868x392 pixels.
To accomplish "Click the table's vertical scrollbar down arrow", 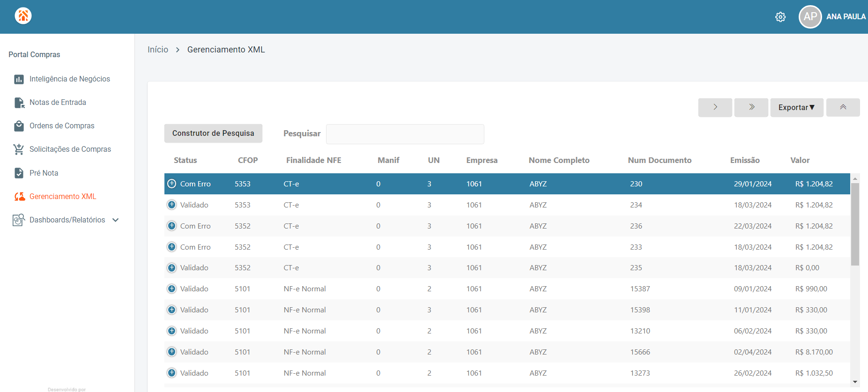I will pos(855,382).
